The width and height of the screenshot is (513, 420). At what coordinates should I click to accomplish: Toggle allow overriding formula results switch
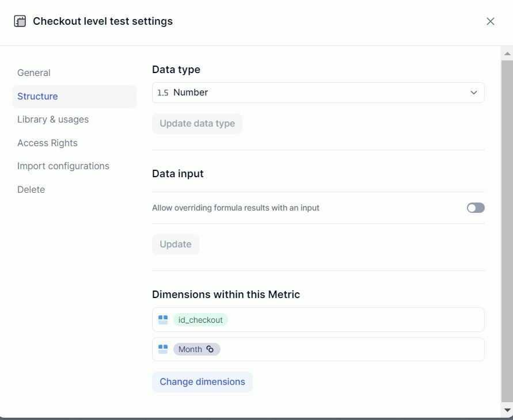click(x=476, y=208)
